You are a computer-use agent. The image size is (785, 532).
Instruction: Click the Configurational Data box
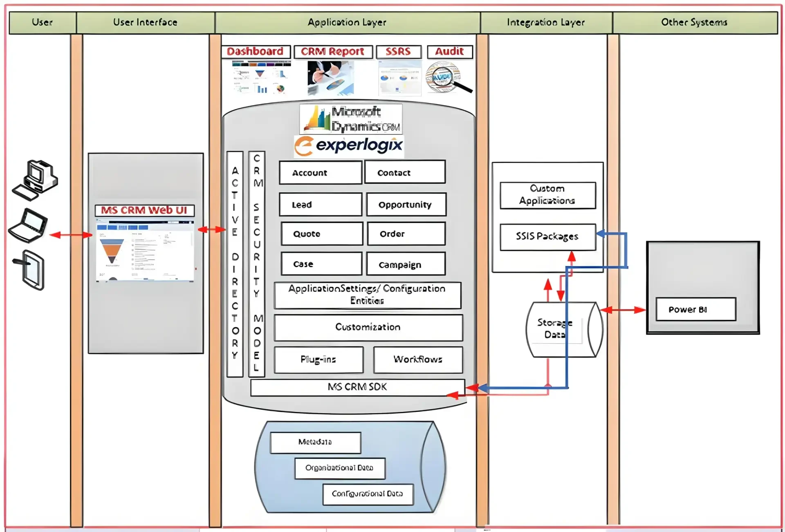point(368,494)
